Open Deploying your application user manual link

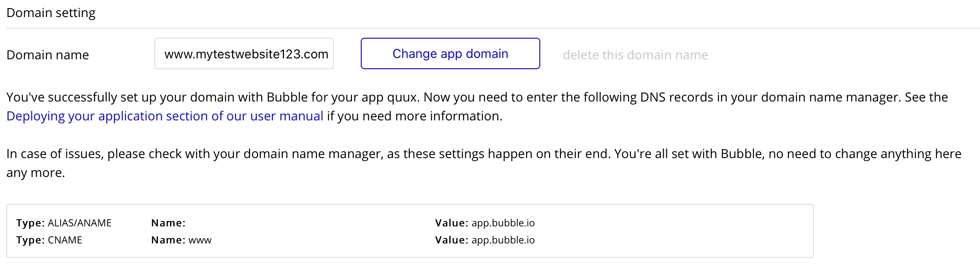coord(165,116)
